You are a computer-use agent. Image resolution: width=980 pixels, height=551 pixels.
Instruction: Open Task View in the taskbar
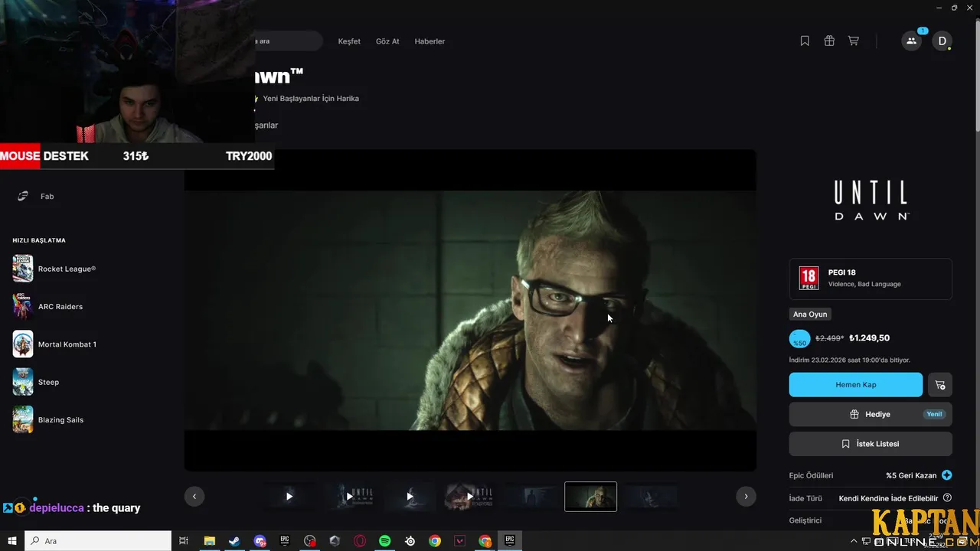[x=184, y=541]
